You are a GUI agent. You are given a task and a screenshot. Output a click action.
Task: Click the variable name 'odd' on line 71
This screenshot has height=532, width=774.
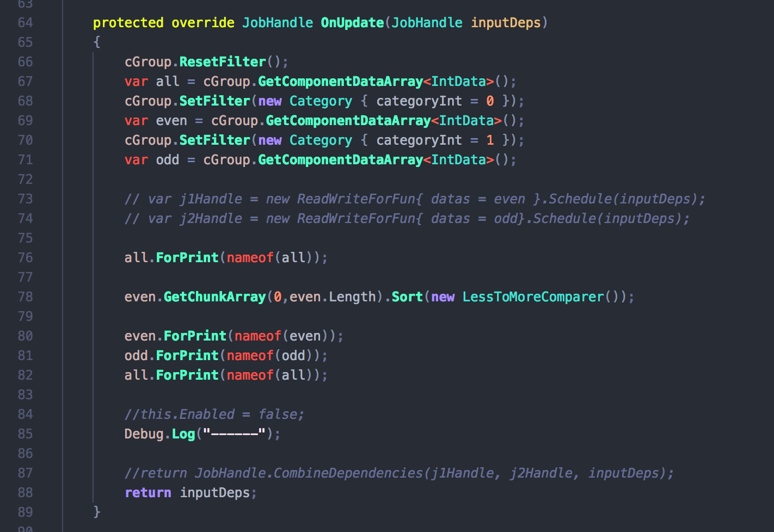(168, 160)
